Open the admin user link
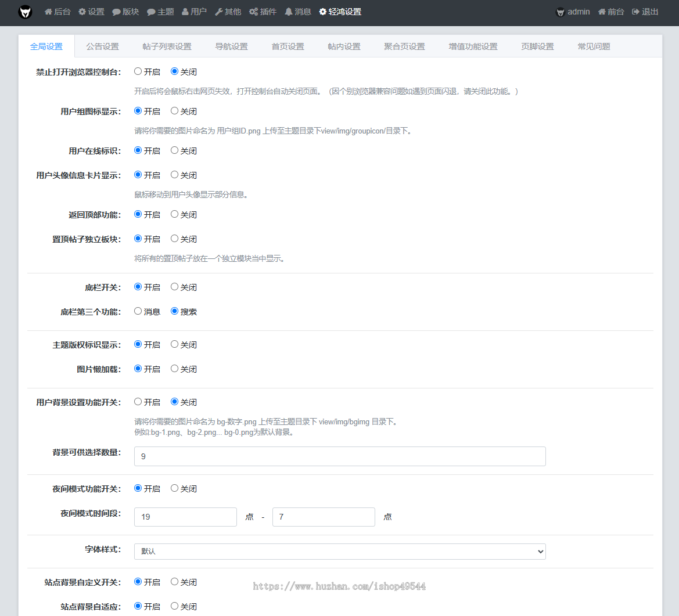Screen dimensions: 679x616 [x=573, y=12]
